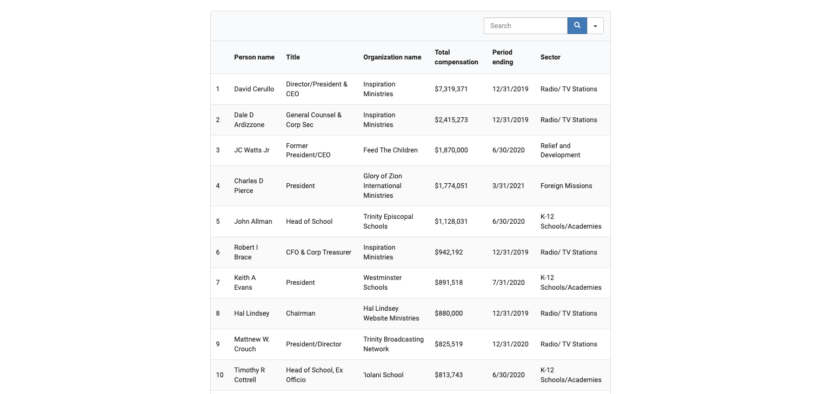Click President/Director title cell
Image resolution: width=820 pixels, height=394 pixels.
pyautogui.click(x=314, y=344)
